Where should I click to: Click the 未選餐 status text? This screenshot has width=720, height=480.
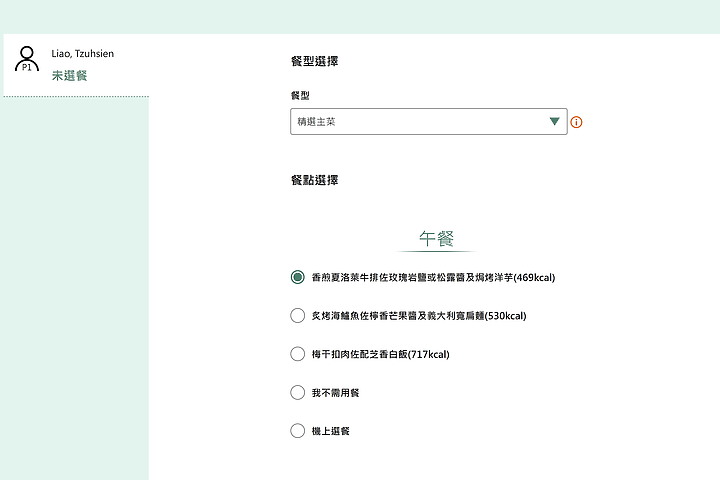coord(69,75)
